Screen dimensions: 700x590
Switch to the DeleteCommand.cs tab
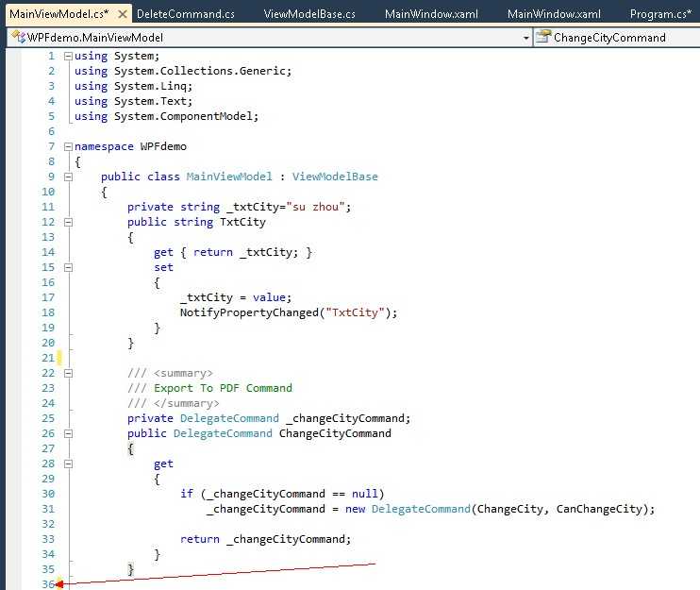pos(185,14)
